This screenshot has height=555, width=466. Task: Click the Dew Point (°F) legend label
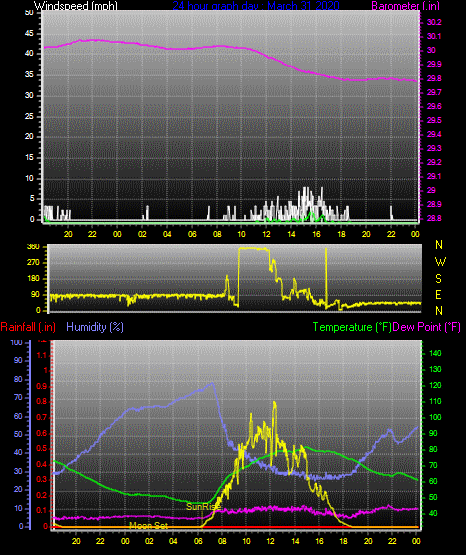[427, 327]
